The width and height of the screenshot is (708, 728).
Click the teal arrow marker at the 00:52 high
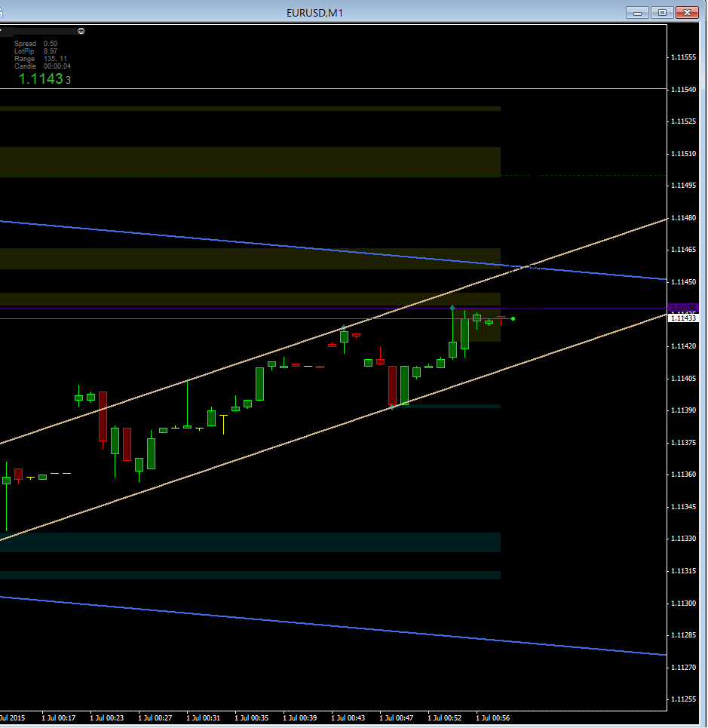tap(452, 309)
